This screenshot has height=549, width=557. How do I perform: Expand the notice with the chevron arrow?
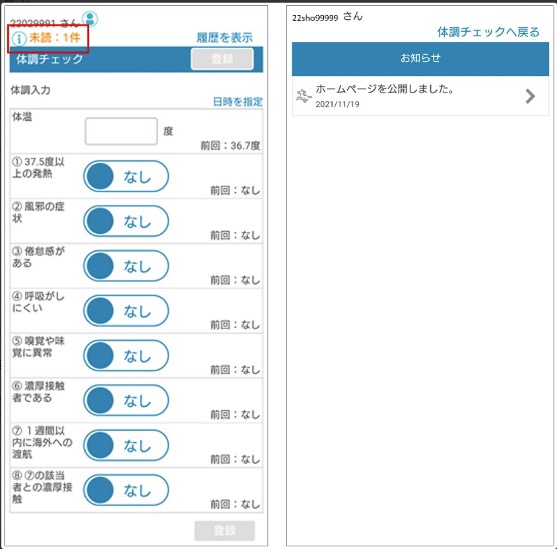tap(530, 96)
